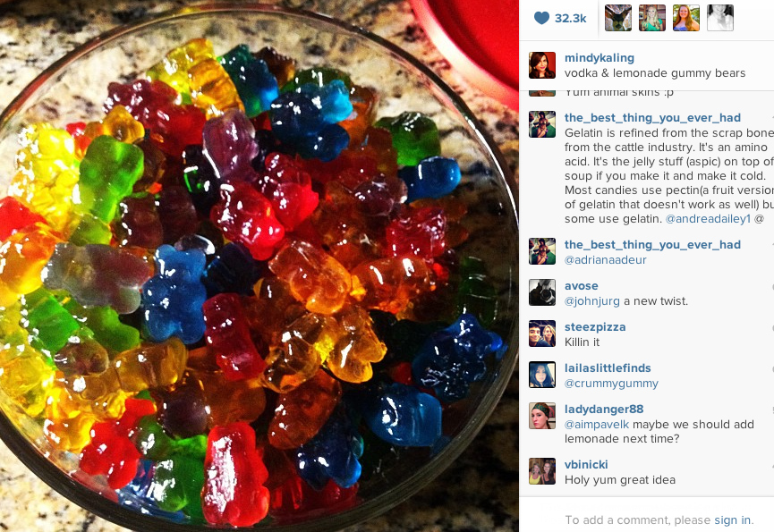Click steezpizza's profile avatar

(542, 334)
